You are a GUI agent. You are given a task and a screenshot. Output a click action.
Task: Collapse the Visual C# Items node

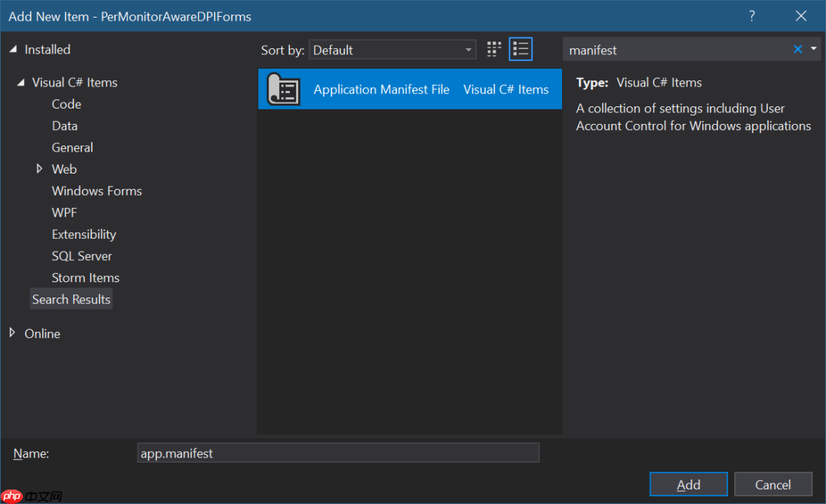tap(21, 82)
